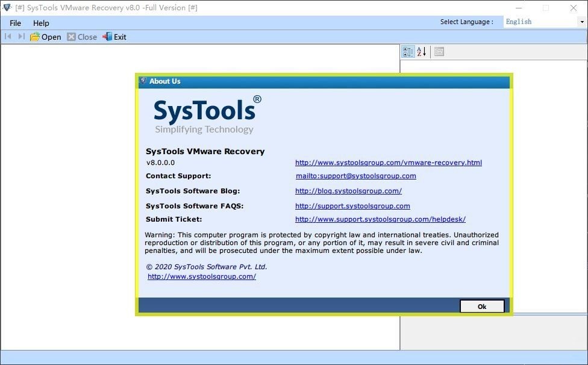The image size is (588, 365).
Task: Go to last item navigation arrow
Action: [x=21, y=36]
